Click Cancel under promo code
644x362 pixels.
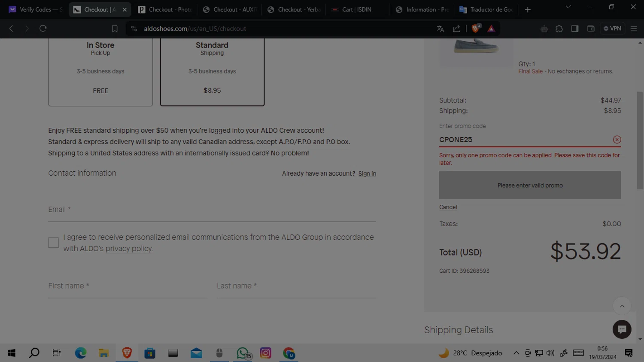pos(448,207)
